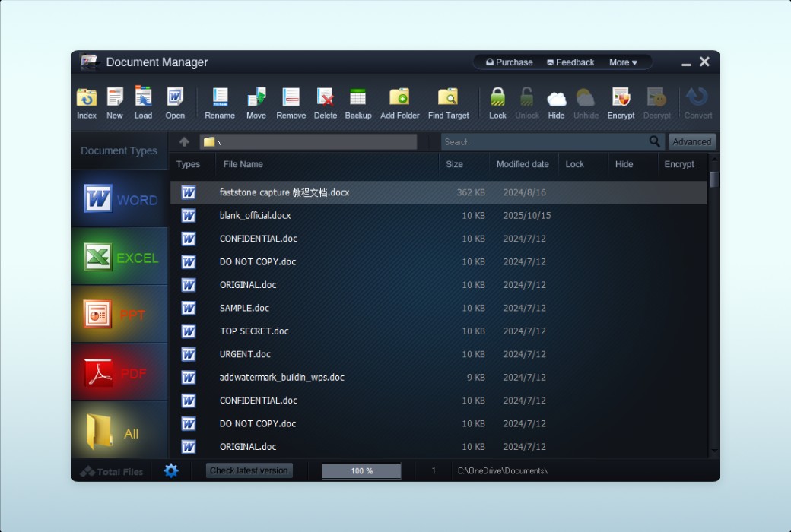This screenshot has width=791, height=532.
Task: Click into the Search input field
Action: point(544,142)
